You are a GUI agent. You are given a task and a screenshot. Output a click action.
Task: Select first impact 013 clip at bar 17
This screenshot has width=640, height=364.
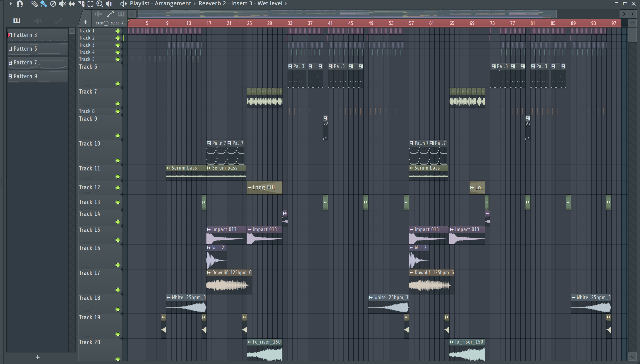[x=226, y=236]
